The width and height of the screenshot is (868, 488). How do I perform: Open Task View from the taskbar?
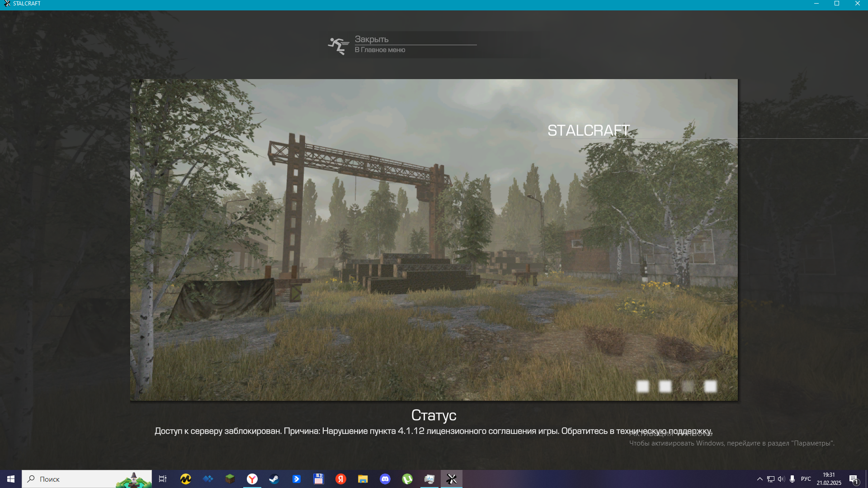[163, 479]
